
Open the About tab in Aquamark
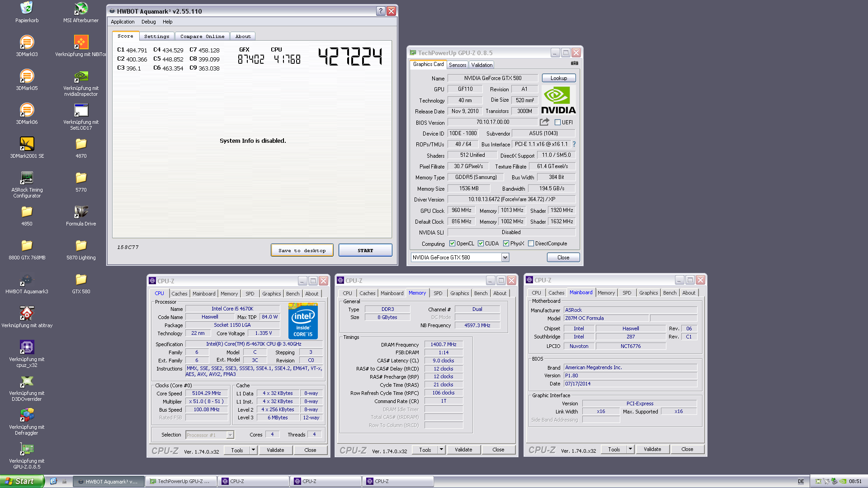pos(243,36)
